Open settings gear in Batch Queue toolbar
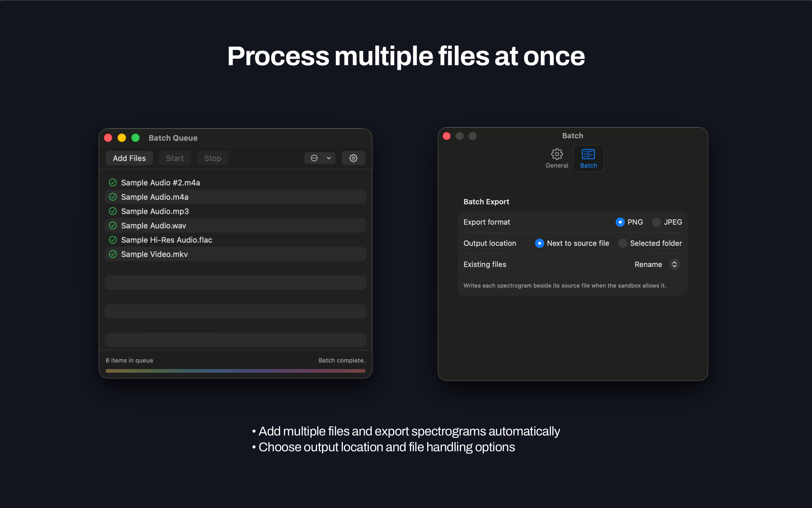 coord(353,158)
